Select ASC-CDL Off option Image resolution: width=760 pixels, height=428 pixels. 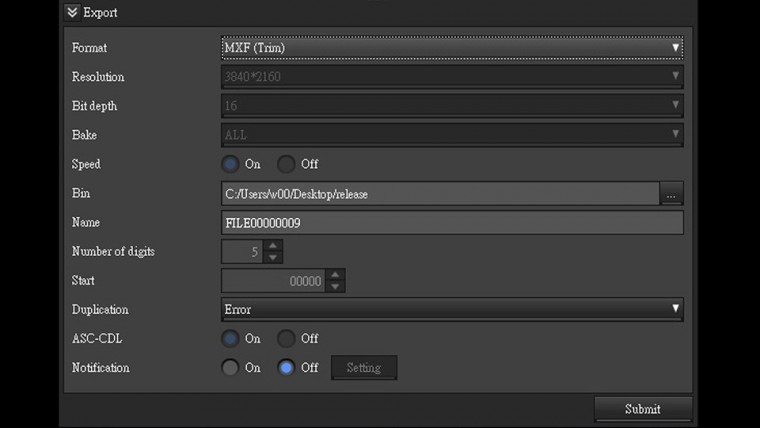[x=287, y=339]
